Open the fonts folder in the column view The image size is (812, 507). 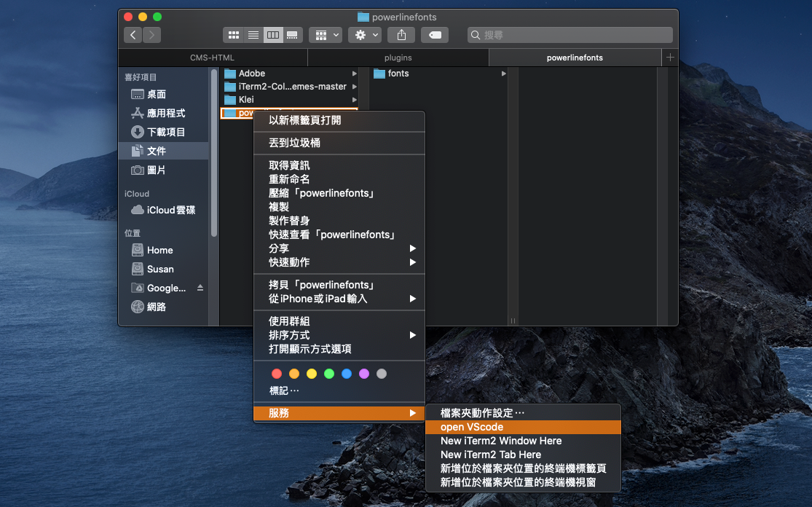click(x=399, y=74)
